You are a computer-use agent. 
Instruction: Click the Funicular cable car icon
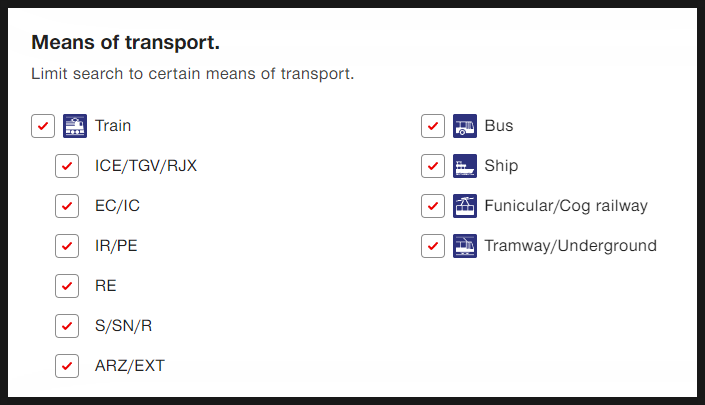click(x=464, y=206)
